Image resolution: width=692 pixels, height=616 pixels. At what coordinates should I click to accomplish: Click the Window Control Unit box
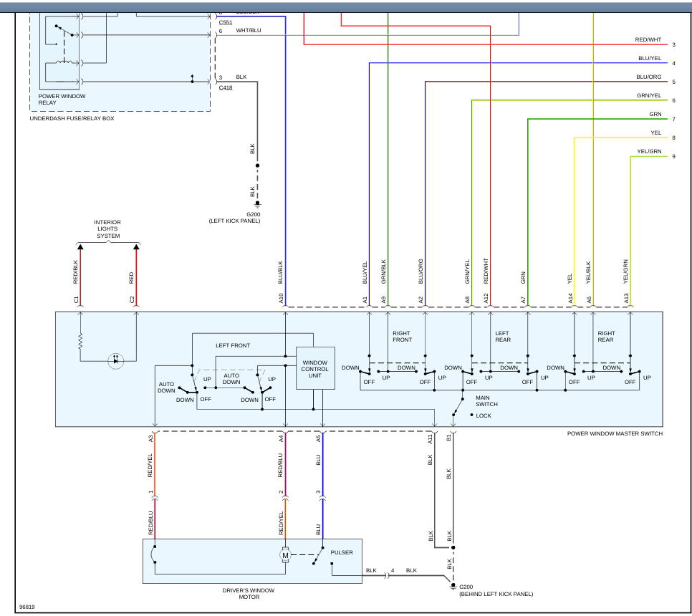point(315,368)
